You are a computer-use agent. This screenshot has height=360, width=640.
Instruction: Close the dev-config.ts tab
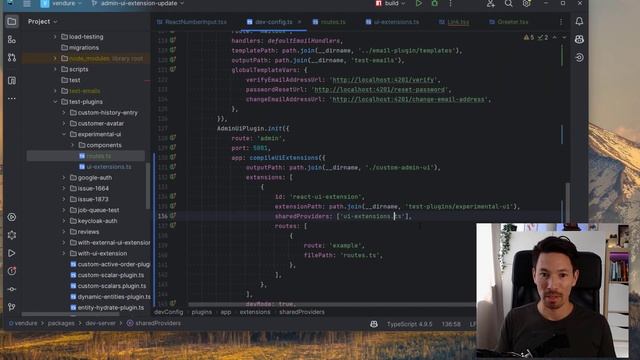[x=299, y=22]
